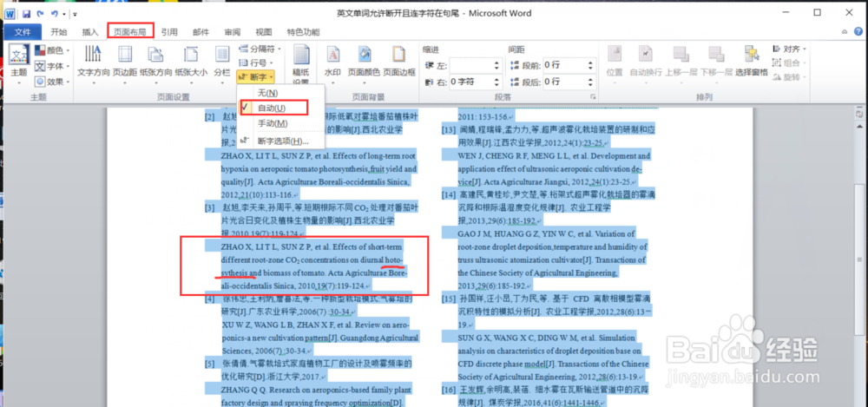
Task: Adjust the 段前 spacing spinner arrows
Action: 590,65
